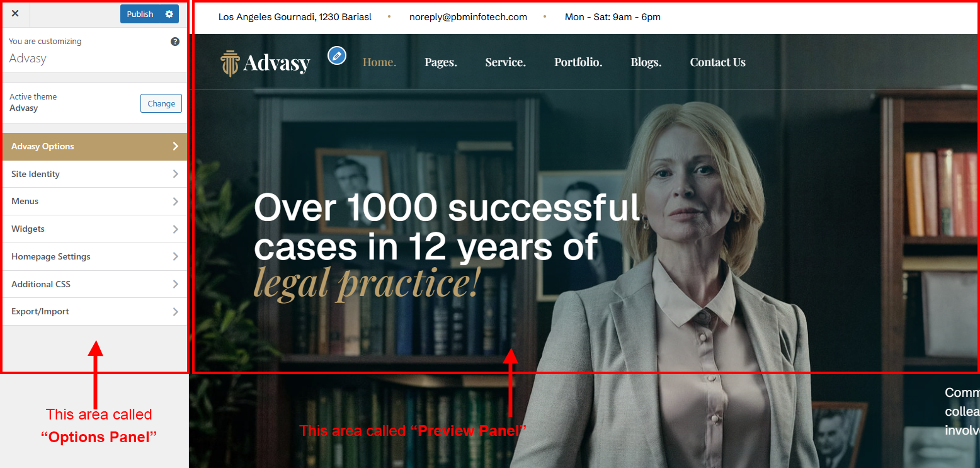Image resolution: width=980 pixels, height=468 pixels.
Task: Open the Service navigation menu item
Action: [506, 62]
